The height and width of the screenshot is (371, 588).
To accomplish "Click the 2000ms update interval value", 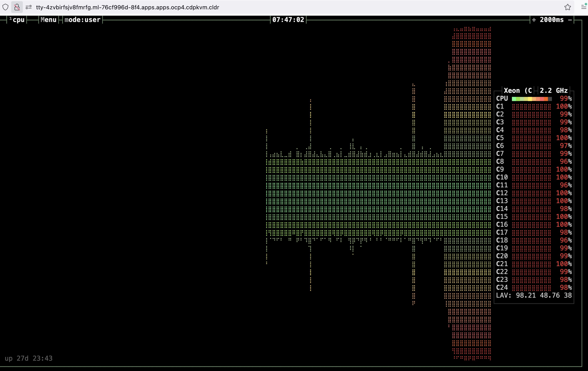I will [x=552, y=20].
